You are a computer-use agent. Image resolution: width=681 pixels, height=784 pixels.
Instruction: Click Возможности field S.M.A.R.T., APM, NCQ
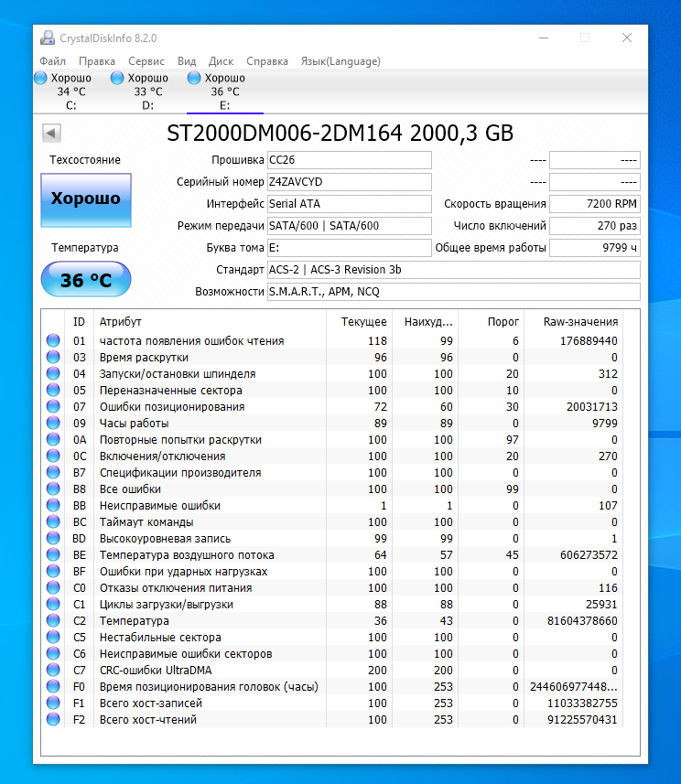pyautogui.click(x=454, y=292)
